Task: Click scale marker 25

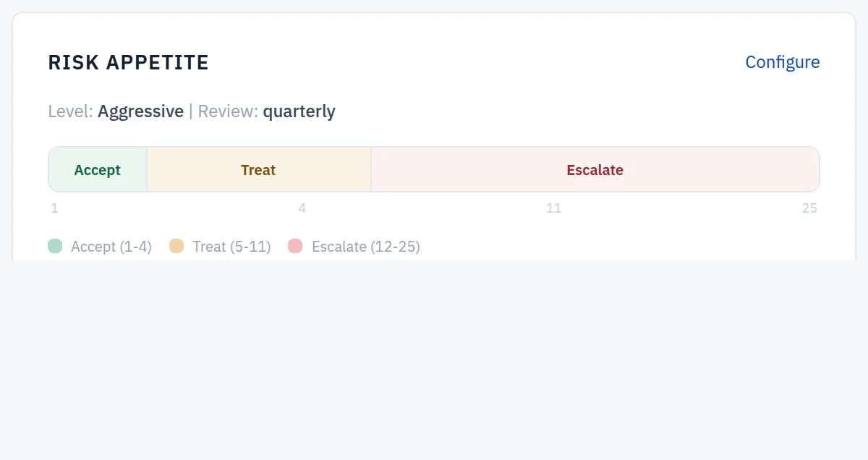Action: 809,208
